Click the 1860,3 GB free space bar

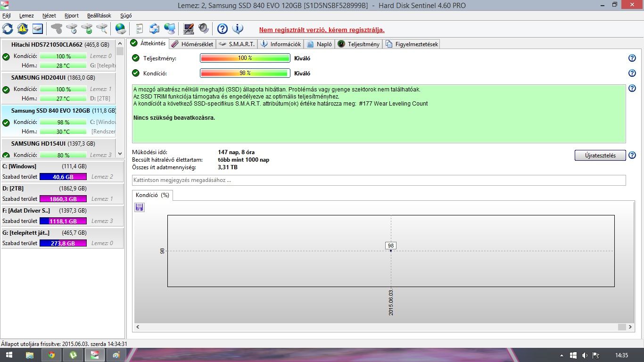[x=63, y=199]
